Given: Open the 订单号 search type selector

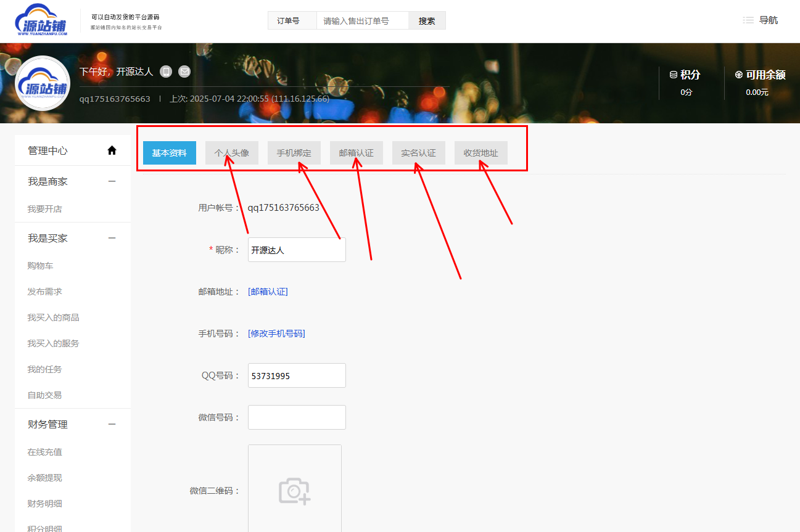Looking at the screenshot, I should point(292,20).
